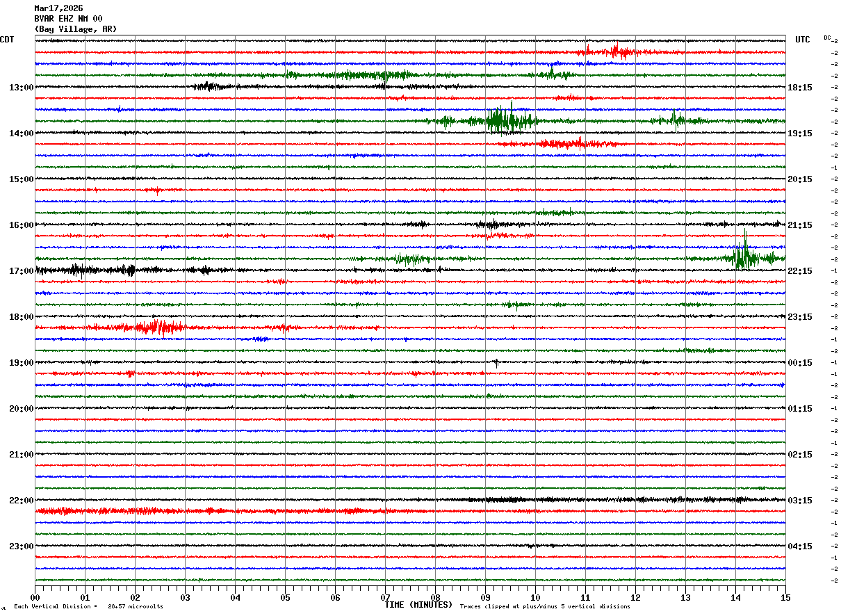The image size is (841, 616).
Task: Click the date text Mar17,2026
Action: point(58,8)
